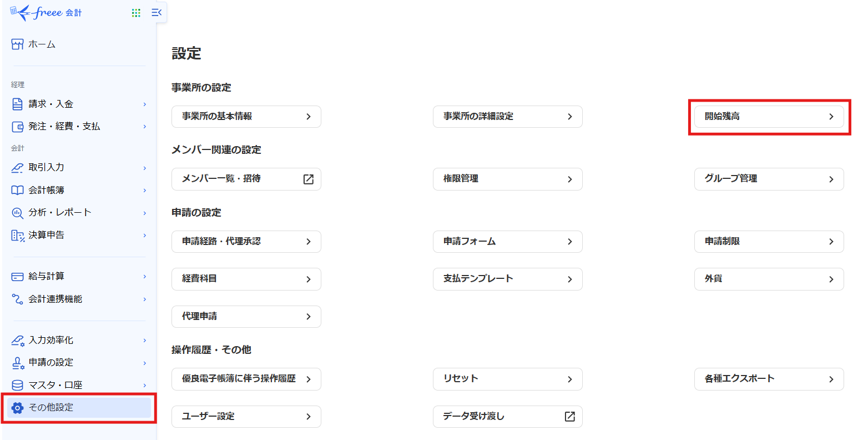Open メンバー一覧・招待 external link
The image size is (868, 440).
pos(246,179)
